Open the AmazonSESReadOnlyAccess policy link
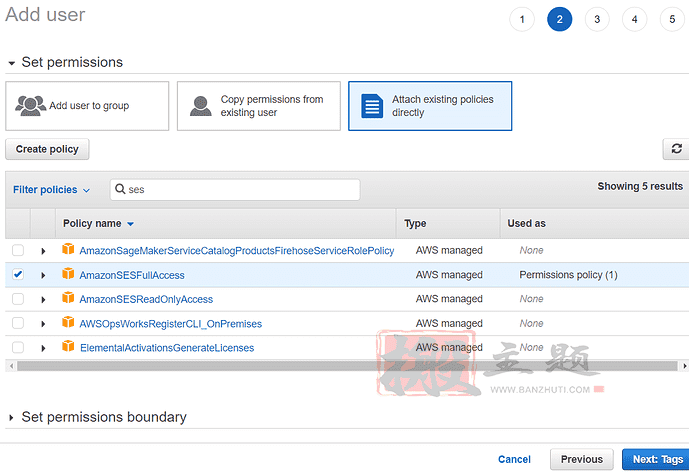Image resolution: width=689 pixels, height=472 pixels. tap(146, 299)
